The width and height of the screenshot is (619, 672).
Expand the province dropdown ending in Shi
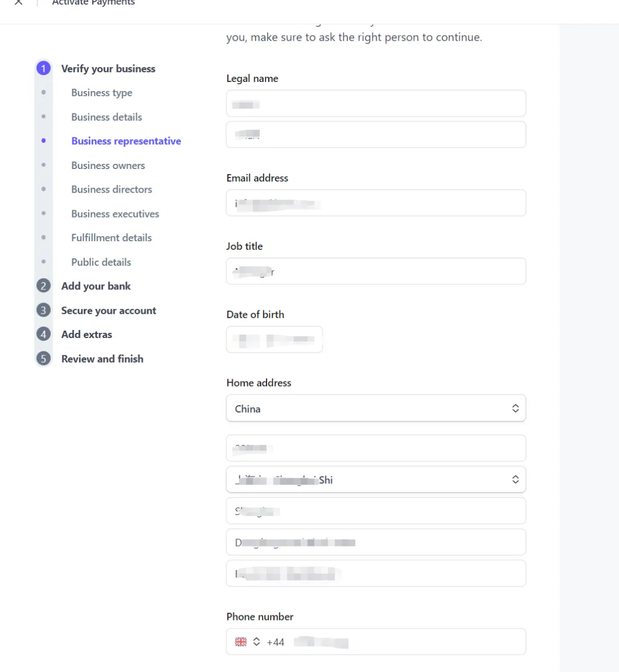tap(376, 480)
